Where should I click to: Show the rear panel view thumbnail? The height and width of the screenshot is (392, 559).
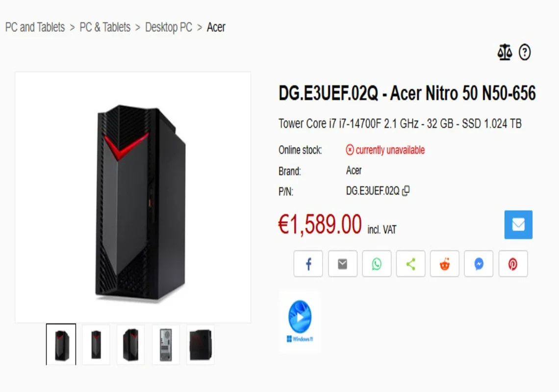(x=166, y=344)
